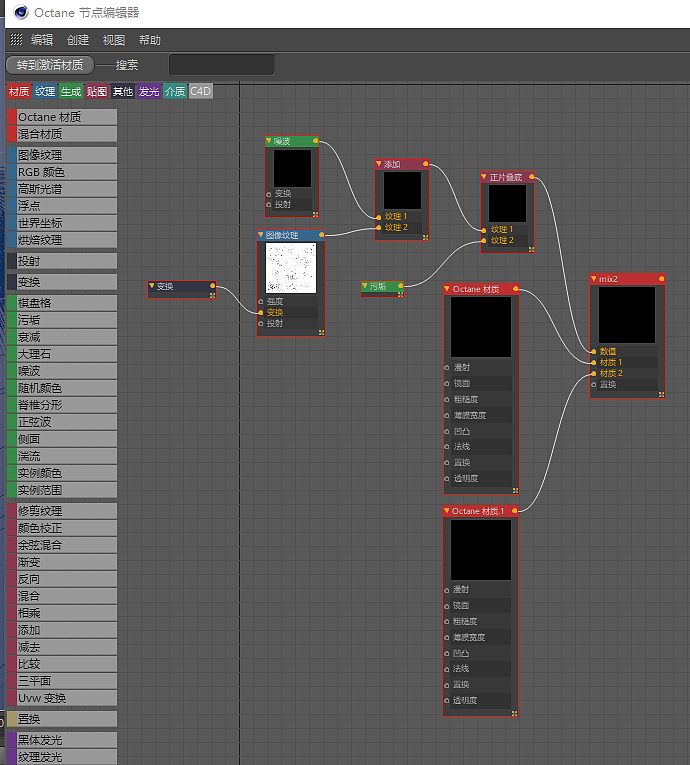
Task: Click the 纹理 2 input port on 正片叠底 node
Action: (484, 241)
